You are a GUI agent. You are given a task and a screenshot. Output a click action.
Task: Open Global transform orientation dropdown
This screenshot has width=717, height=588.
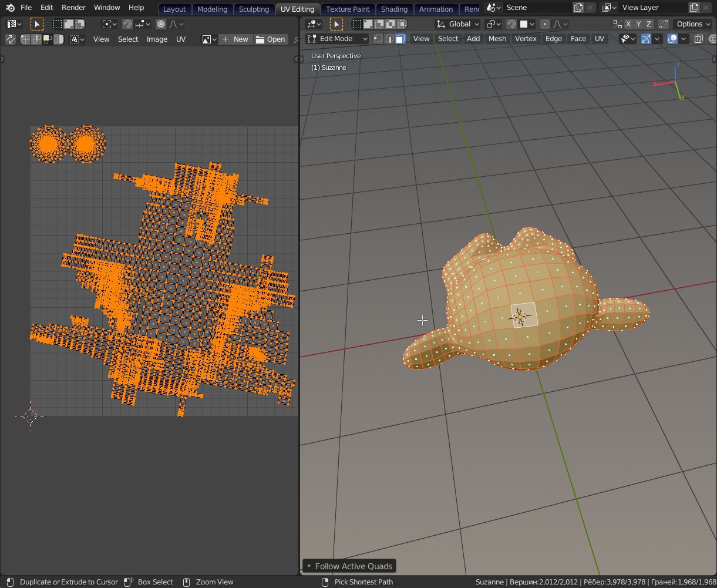(457, 24)
